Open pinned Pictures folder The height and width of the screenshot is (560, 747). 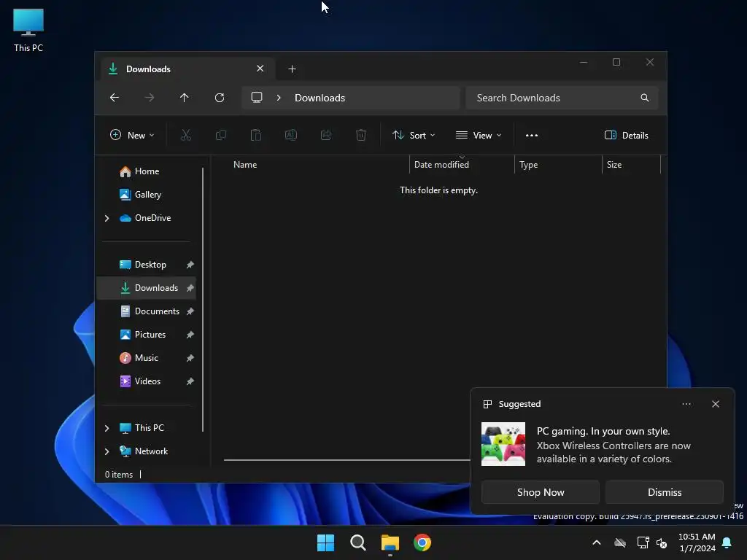146,335
